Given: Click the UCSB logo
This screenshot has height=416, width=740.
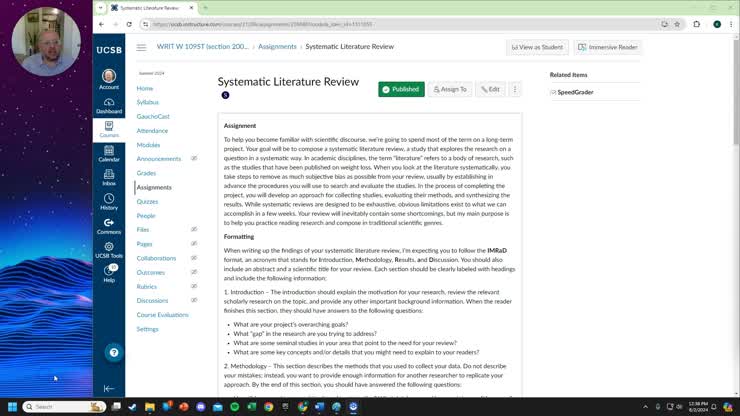Looking at the screenshot, I should [109, 50].
